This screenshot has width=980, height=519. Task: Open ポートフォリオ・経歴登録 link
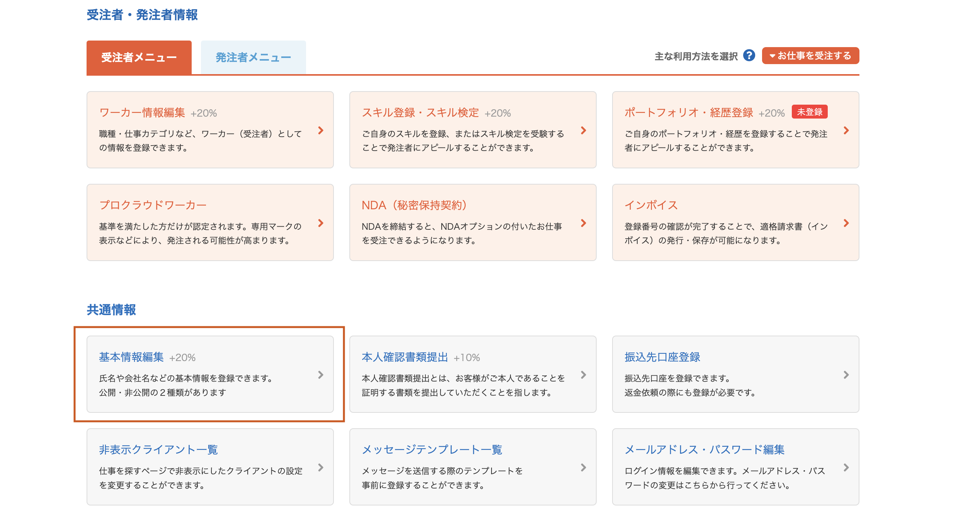point(689,113)
